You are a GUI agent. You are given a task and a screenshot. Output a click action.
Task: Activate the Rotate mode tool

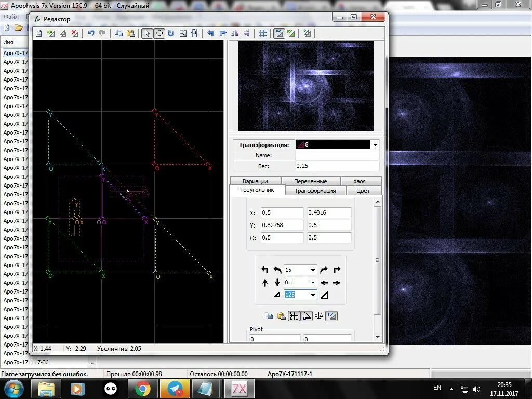point(170,33)
